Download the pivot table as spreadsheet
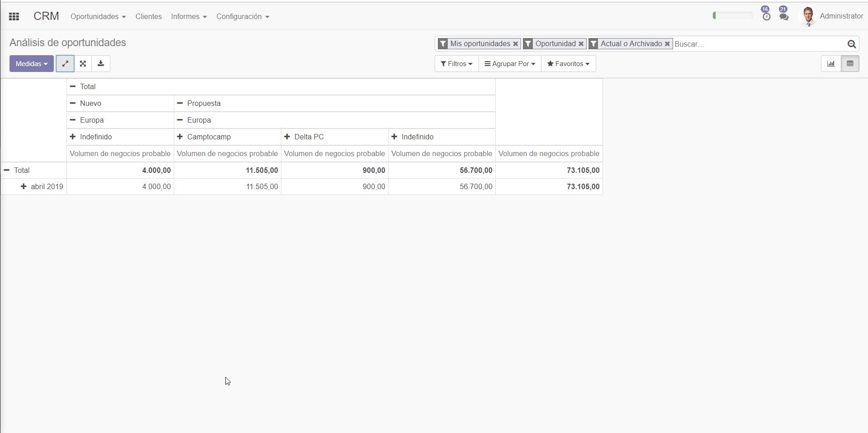The image size is (868, 433). pos(101,64)
